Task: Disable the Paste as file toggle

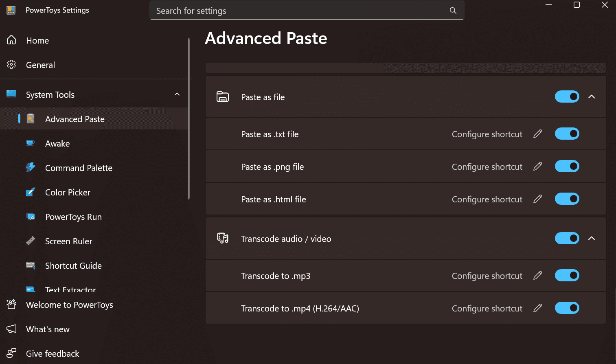Action: (x=567, y=97)
